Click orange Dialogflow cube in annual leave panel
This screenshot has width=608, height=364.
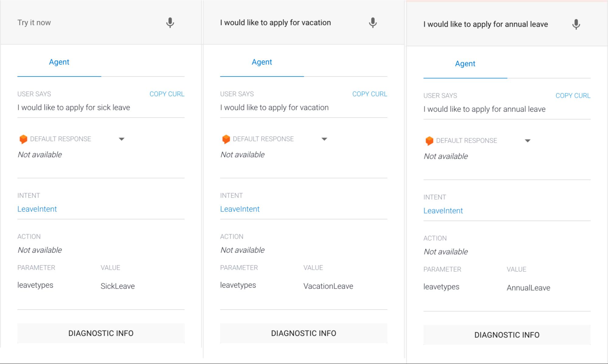click(x=429, y=141)
